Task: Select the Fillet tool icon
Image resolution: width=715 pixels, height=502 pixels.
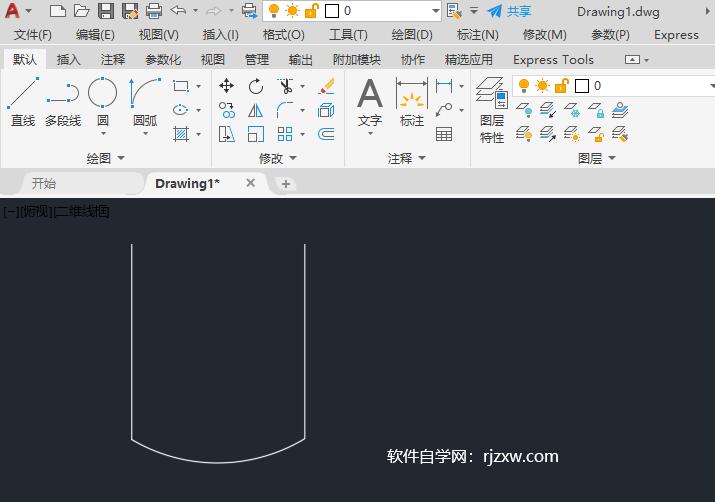Action: click(285, 110)
